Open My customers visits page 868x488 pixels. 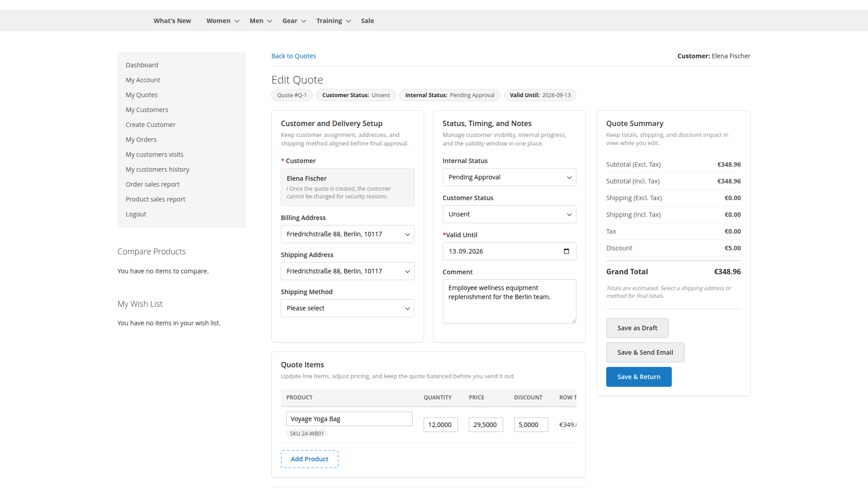point(155,155)
